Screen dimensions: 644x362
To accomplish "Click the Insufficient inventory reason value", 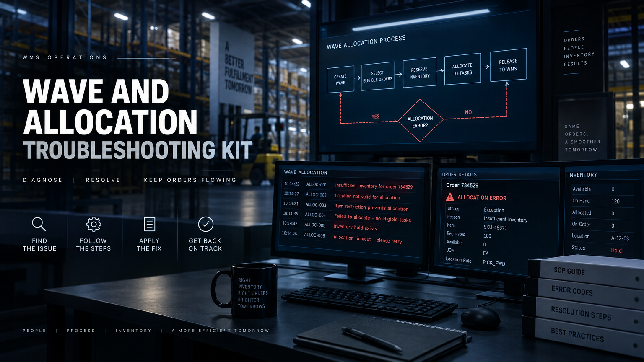I will click(x=506, y=219).
